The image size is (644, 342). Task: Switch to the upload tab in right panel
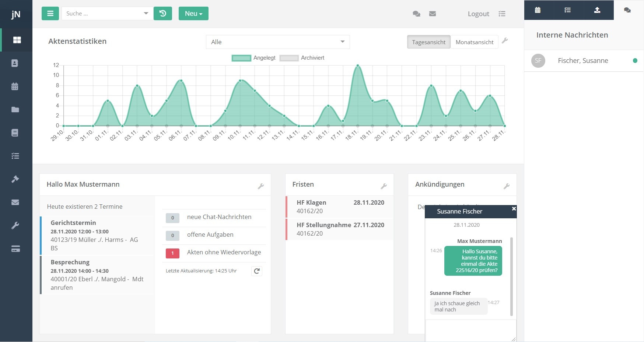click(597, 10)
